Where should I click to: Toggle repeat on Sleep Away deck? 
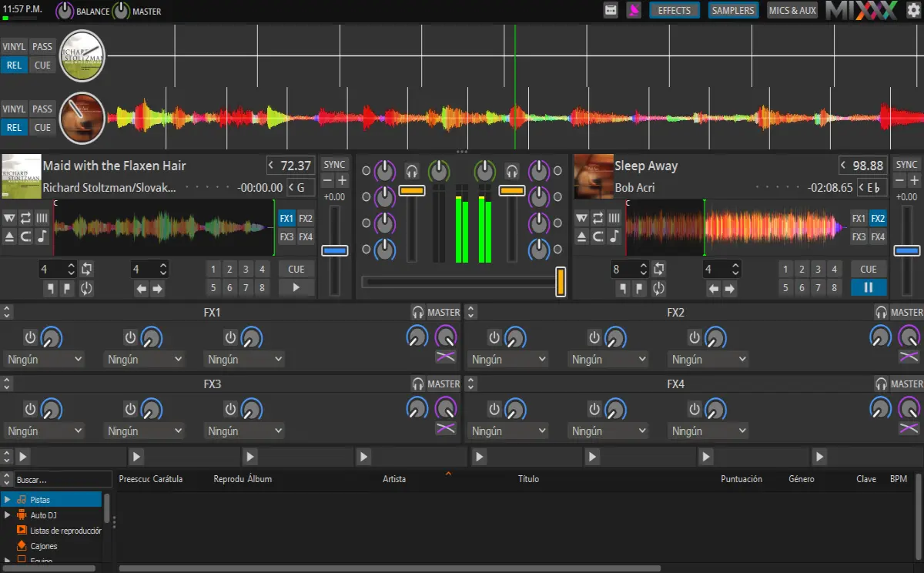click(x=598, y=218)
